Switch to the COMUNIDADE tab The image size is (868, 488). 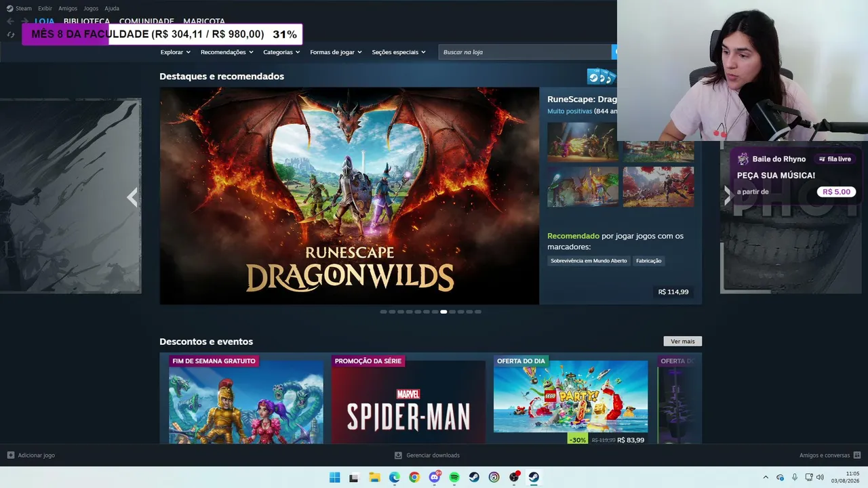(x=146, y=20)
